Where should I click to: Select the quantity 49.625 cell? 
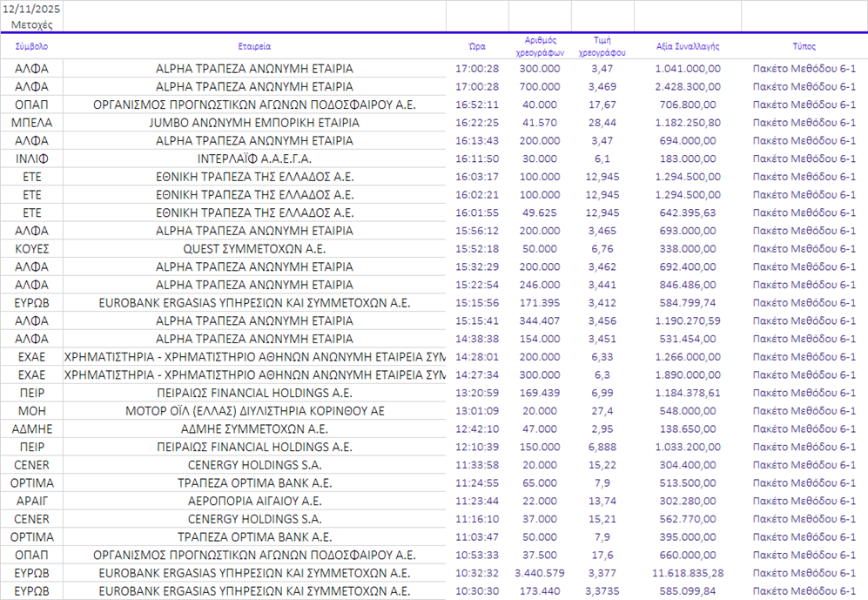pyautogui.click(x=540, y=212)
